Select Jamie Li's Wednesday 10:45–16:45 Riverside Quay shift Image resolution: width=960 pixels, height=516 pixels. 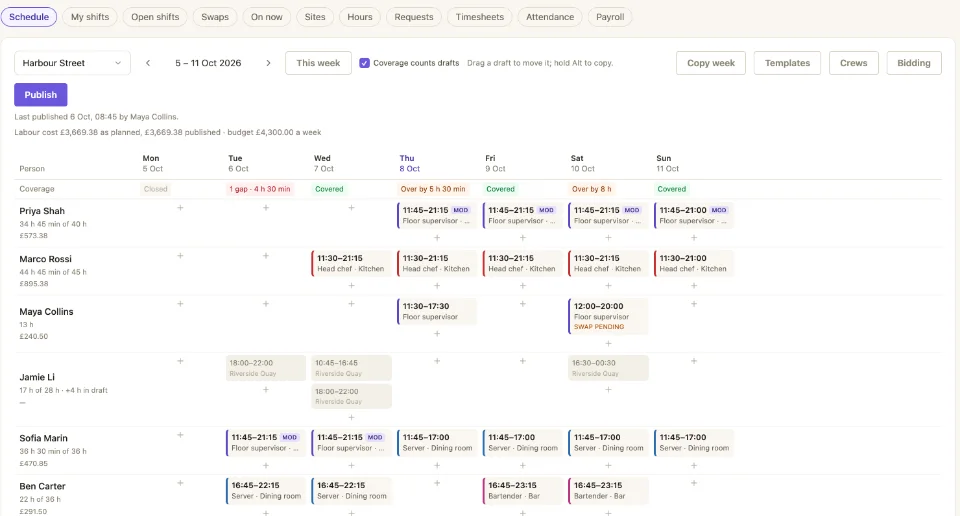351,368
